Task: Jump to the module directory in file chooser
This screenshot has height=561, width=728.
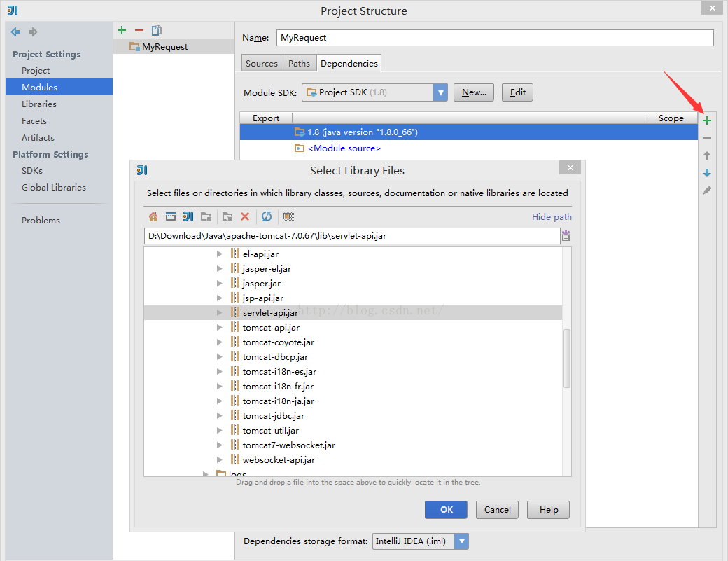Action: coord(206,216)
